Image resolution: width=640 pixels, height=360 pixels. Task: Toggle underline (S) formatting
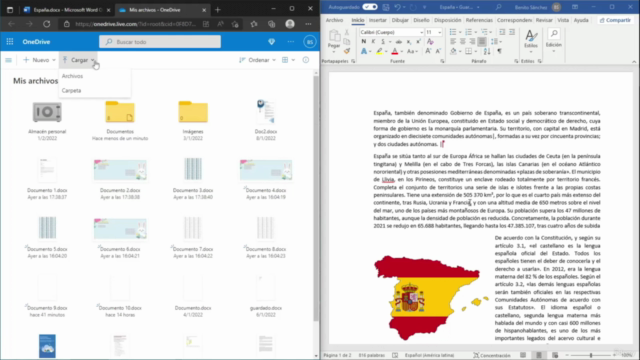coord(383,41)
